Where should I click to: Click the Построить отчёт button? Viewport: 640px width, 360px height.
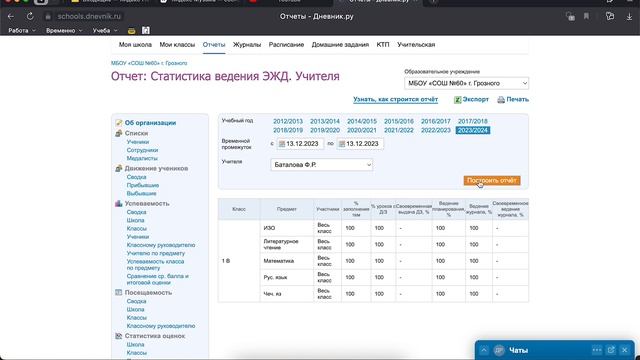492,180
